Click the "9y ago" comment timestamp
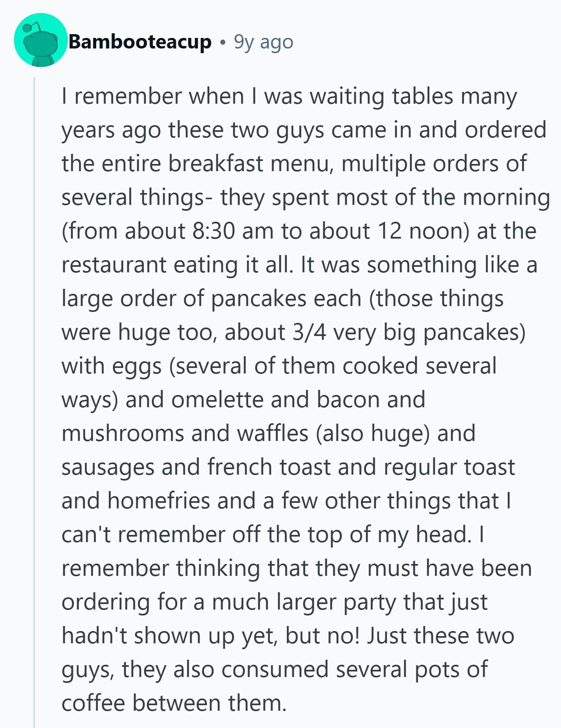The height and width of the screenshot is (728, 561). click(264, 42)
